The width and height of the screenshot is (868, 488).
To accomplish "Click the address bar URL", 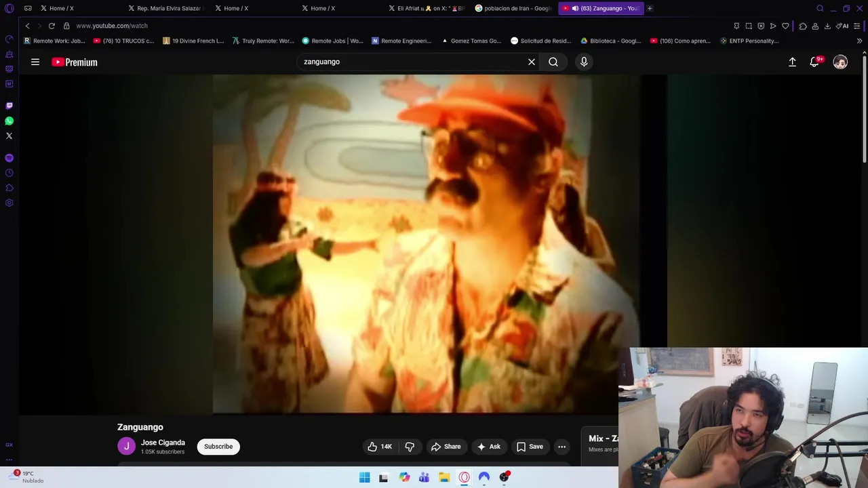I will click(112, 26).
